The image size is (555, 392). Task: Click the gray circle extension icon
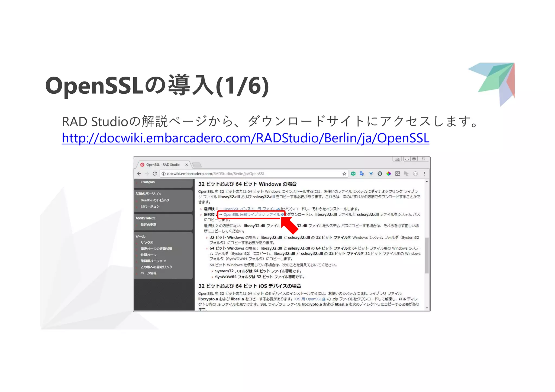click(415, 174)
